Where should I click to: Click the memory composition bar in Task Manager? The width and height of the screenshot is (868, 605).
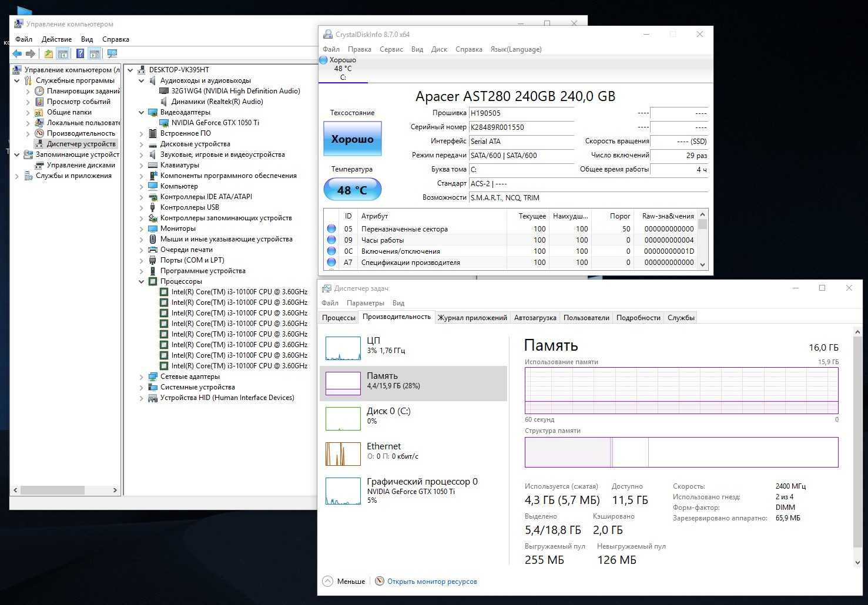click(x=681, y=452)
